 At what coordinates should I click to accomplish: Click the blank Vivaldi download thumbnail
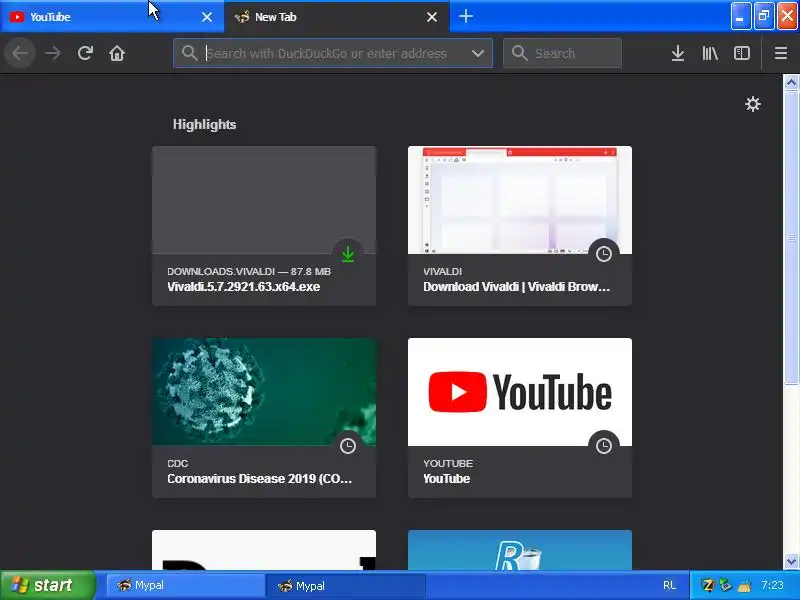coord(264,200)
